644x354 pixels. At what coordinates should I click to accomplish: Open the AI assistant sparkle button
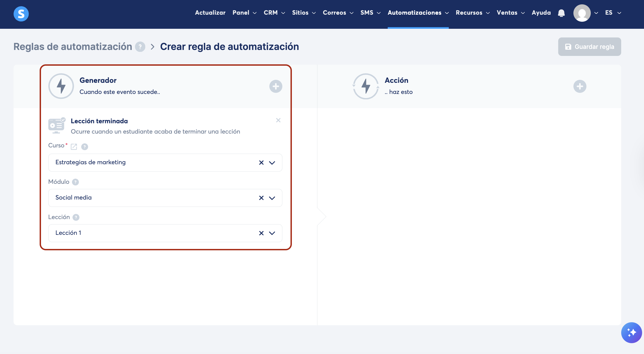coord(631,333)
